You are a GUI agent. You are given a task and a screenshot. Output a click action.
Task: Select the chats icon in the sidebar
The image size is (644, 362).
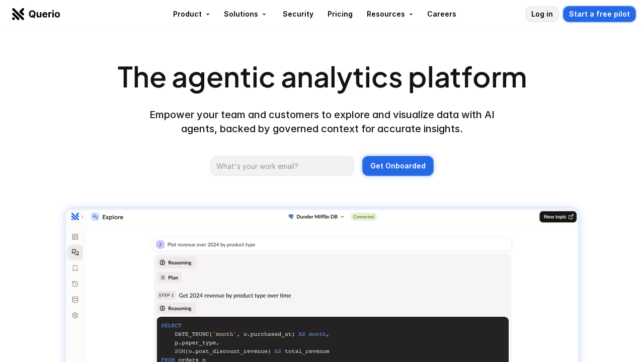tap(74, 252)
